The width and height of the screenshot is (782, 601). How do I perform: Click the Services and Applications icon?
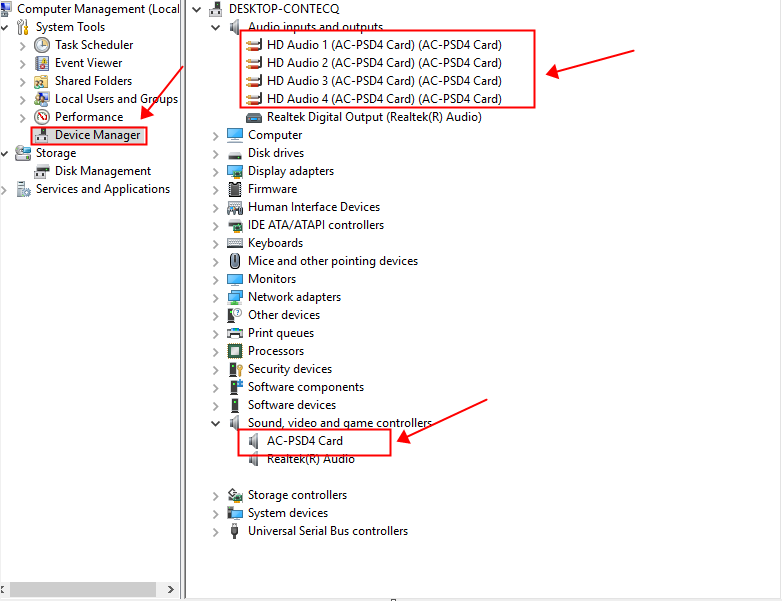[x=23, y=190]
